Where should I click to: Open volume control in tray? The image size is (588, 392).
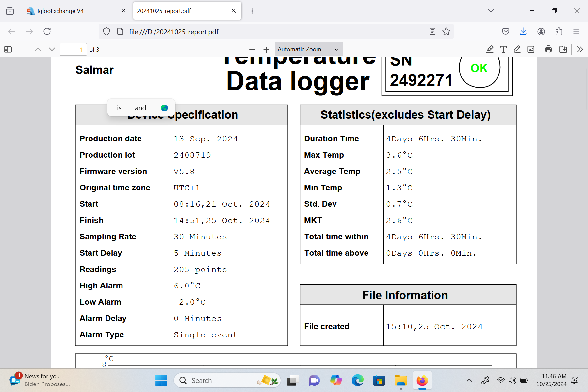512,380
